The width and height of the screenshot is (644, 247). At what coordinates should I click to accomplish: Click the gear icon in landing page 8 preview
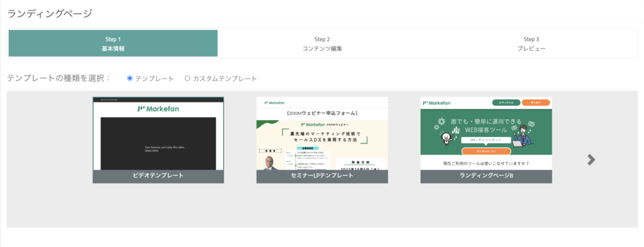[x=442, y=121]
